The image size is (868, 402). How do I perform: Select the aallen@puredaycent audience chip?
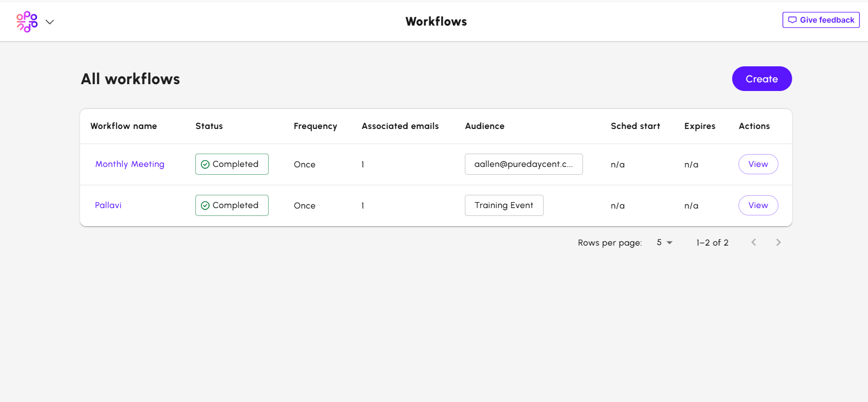(x=523, y=164)
